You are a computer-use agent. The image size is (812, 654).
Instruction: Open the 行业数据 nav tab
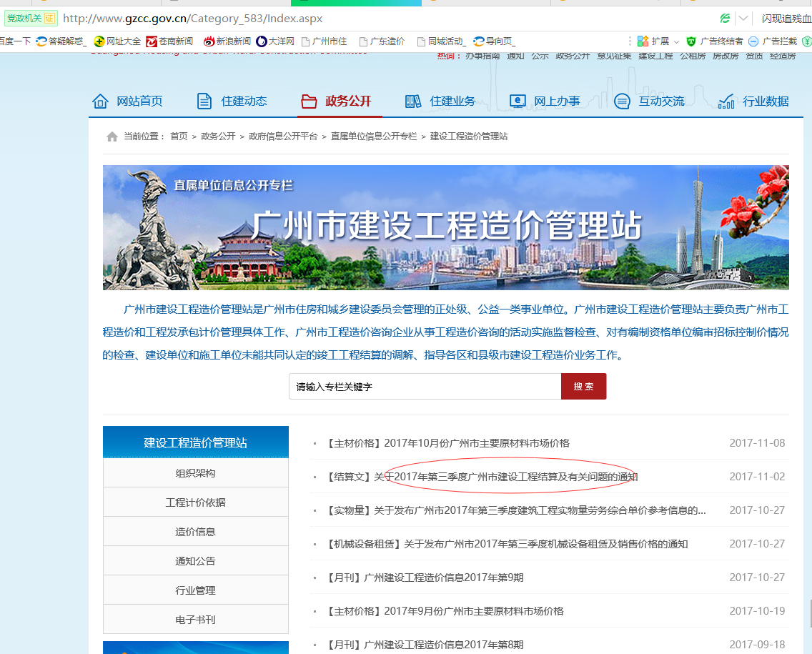pos(754,101)
